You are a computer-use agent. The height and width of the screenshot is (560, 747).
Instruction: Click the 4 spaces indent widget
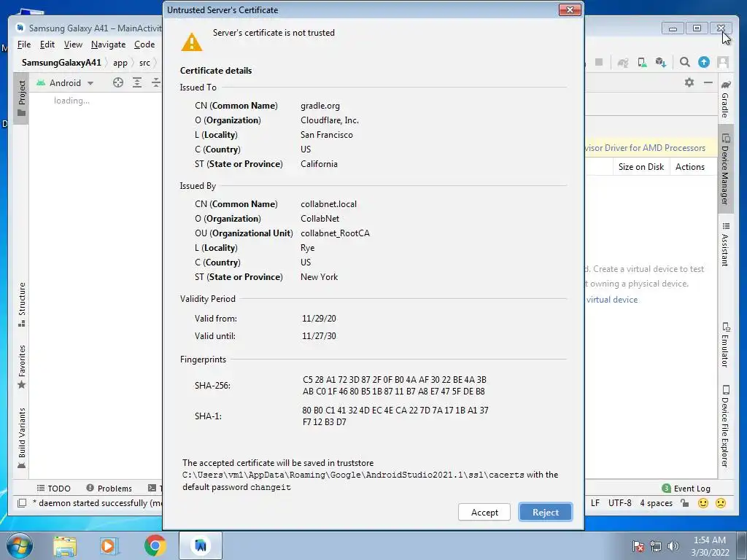[656, 503]
